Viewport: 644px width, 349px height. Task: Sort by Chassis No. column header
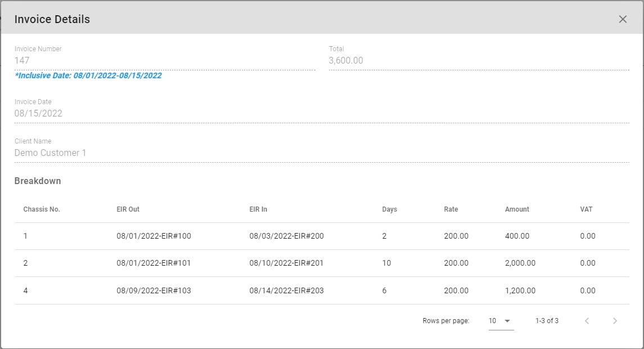tap(42, 209)
